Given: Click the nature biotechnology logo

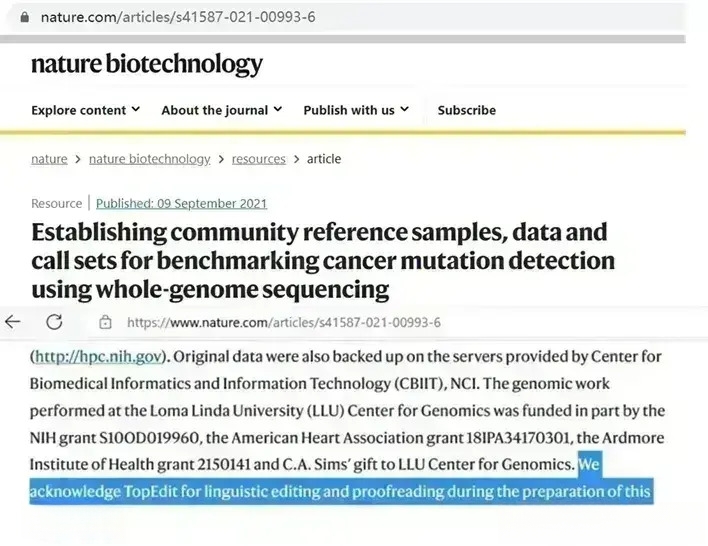Looking at the screenshot, I should click(147, 64).
